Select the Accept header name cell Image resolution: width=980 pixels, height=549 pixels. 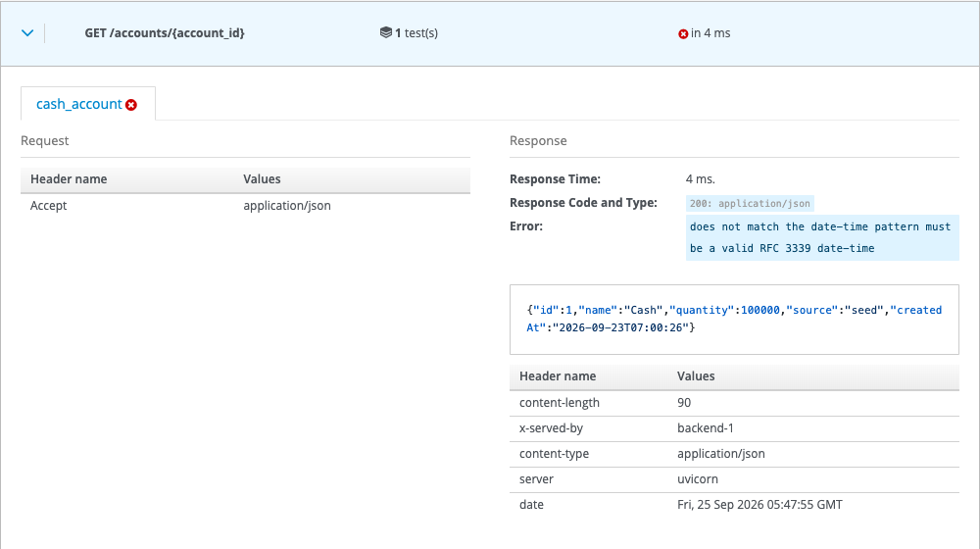[x=49, y=206]
